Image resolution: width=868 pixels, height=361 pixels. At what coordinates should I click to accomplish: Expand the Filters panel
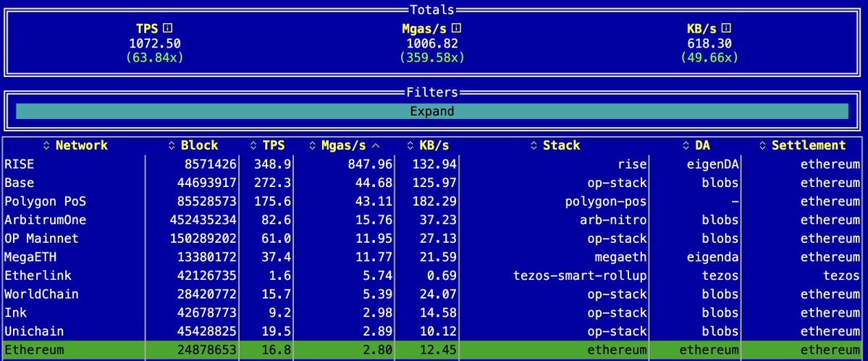pos(431,111)
